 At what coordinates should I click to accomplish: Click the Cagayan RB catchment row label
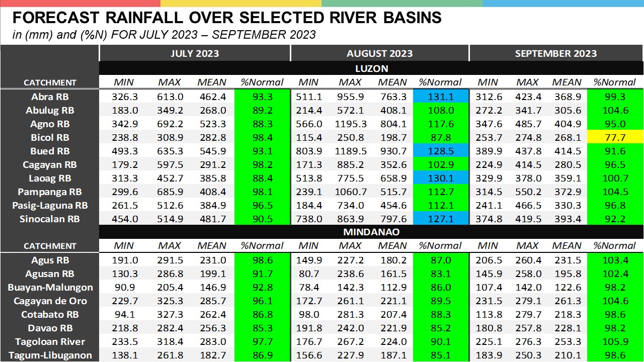coord(50,164)
